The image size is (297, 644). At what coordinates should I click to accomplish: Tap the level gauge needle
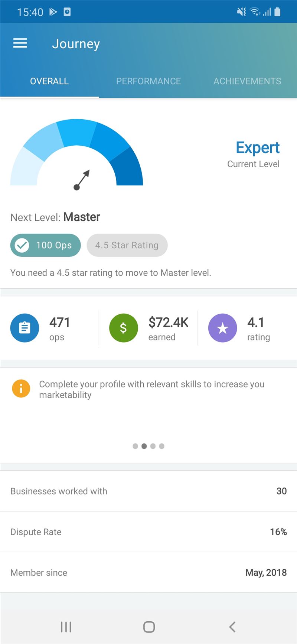[82, 180]
